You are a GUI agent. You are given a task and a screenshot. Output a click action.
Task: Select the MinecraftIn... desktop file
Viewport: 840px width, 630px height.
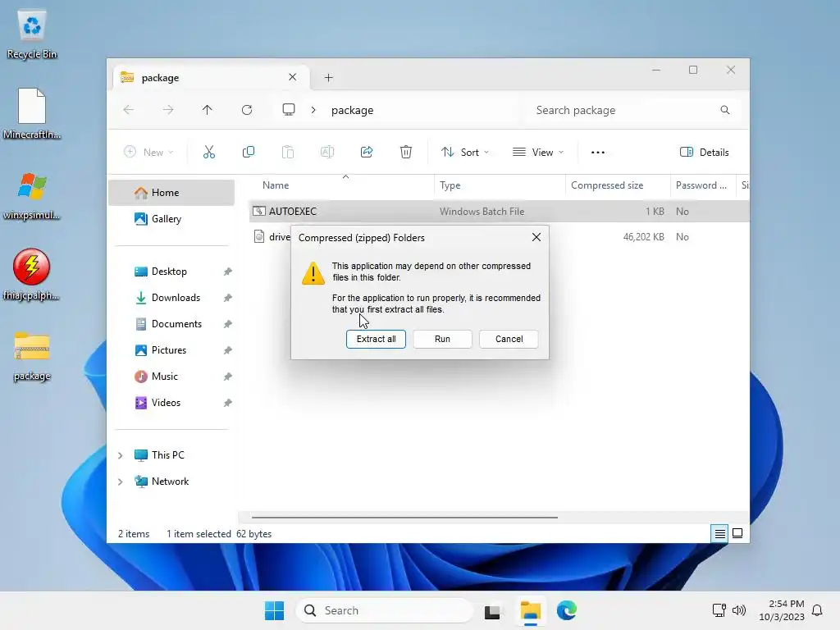pos(32,114)
